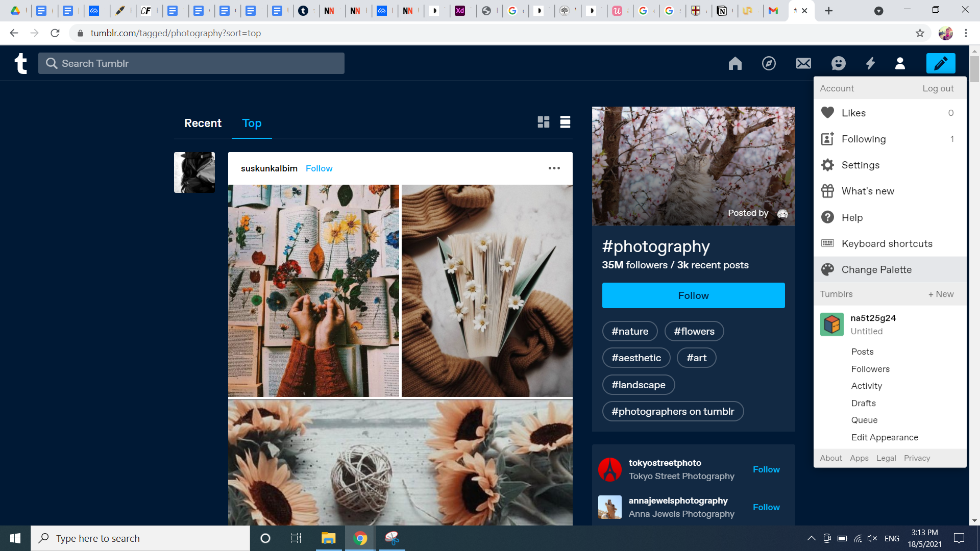The image size is (980, 551).
Task: Click the Tumblr home icon
Action: (736, 63)
